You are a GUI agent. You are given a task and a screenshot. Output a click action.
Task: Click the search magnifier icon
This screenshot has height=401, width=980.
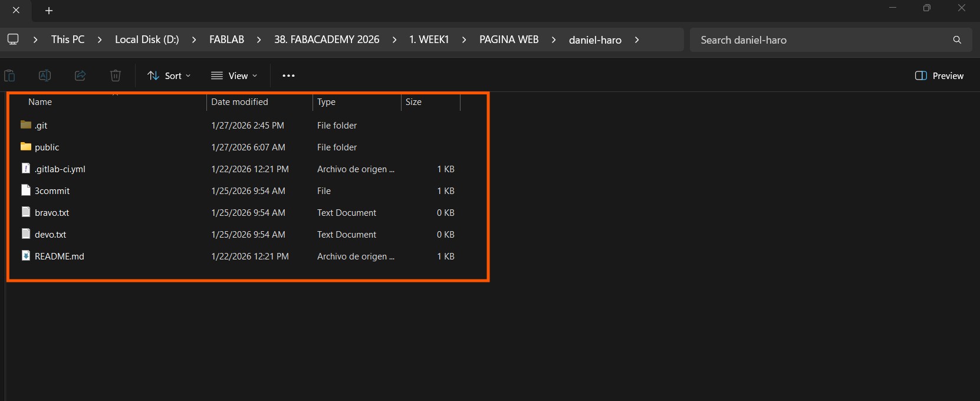[957, 40]
